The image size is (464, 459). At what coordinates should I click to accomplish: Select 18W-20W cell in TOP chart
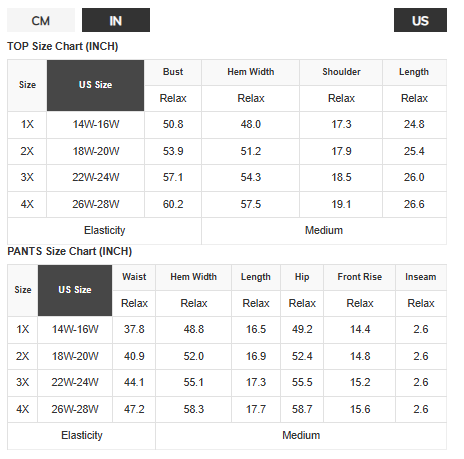pos(96,151)
